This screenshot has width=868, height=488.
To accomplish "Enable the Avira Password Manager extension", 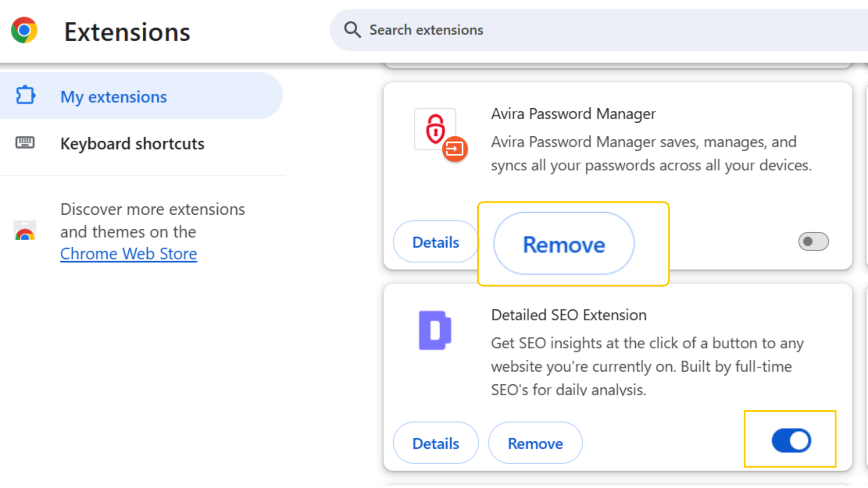I will 813,242.
